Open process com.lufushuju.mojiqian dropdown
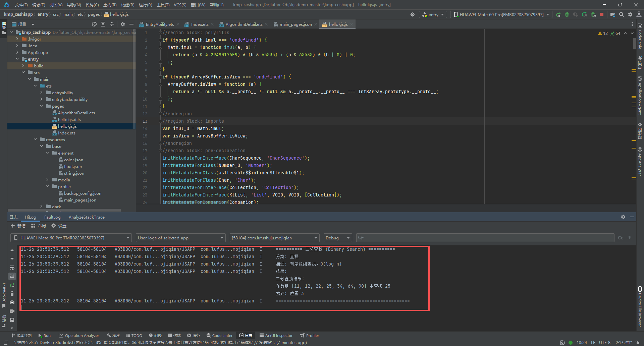644x346 pixels. pyautogui.click(x=275, y=238)
